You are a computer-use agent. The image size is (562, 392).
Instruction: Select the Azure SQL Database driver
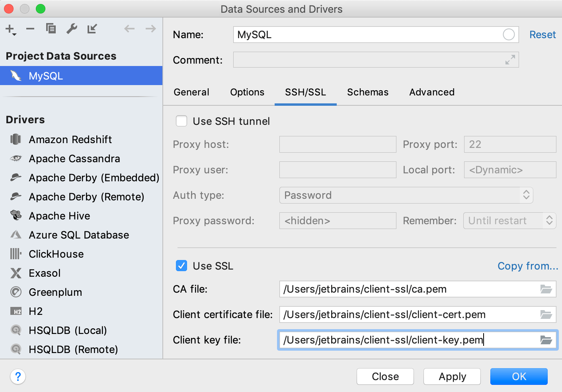[81, 235]
